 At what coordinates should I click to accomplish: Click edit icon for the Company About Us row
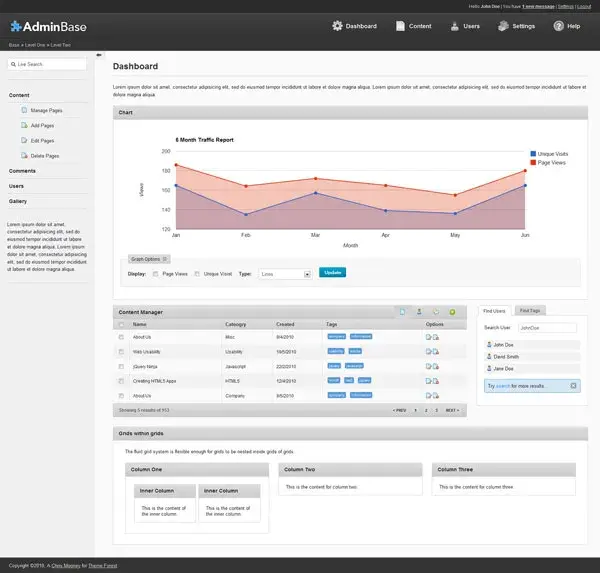point(429,395)
